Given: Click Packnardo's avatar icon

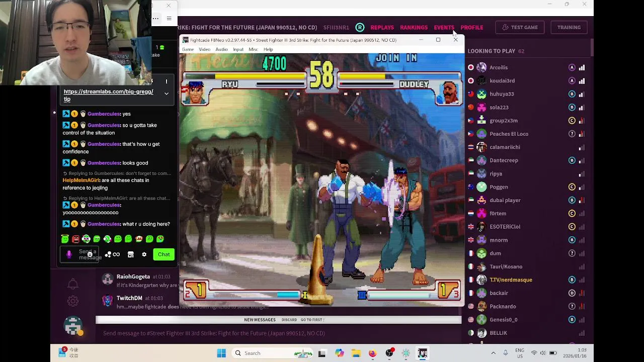Looking at the screenshot, I should pos(481,306).
